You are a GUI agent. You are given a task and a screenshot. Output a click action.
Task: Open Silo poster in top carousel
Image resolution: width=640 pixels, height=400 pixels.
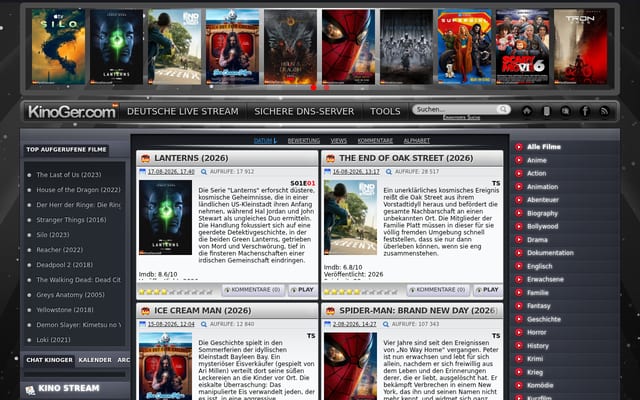tap(59, 47)
